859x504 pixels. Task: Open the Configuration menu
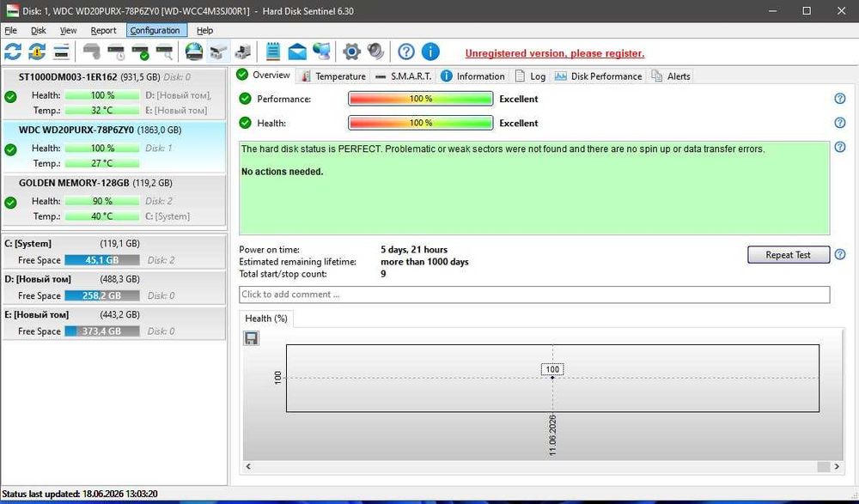click(x=155, y=30)
